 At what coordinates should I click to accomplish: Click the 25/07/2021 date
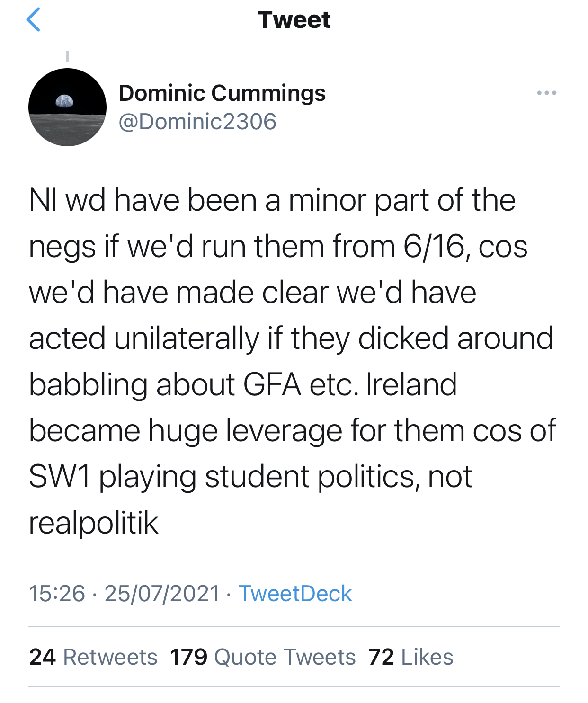pos(162,594)
